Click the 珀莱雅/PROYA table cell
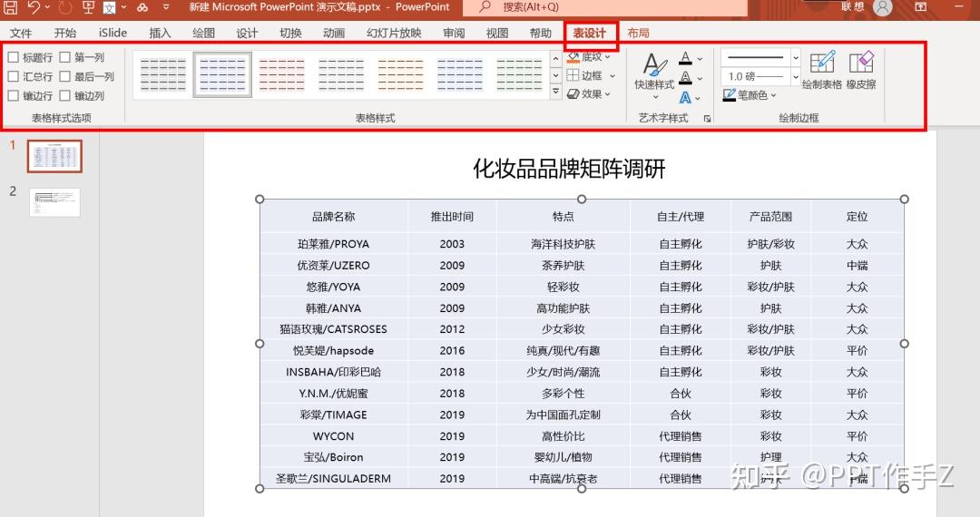This screenshot has height=517, width=980. click(x=334, y=244)
